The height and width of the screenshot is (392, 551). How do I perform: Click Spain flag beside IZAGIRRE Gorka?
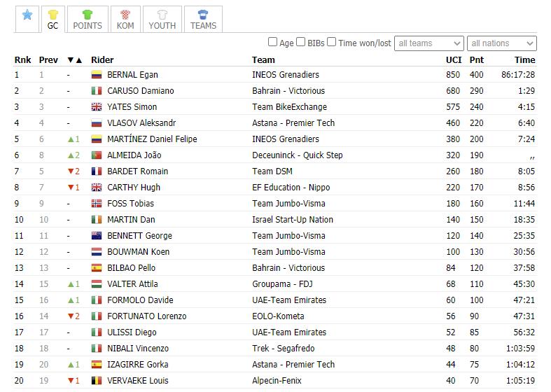[97, 365]
